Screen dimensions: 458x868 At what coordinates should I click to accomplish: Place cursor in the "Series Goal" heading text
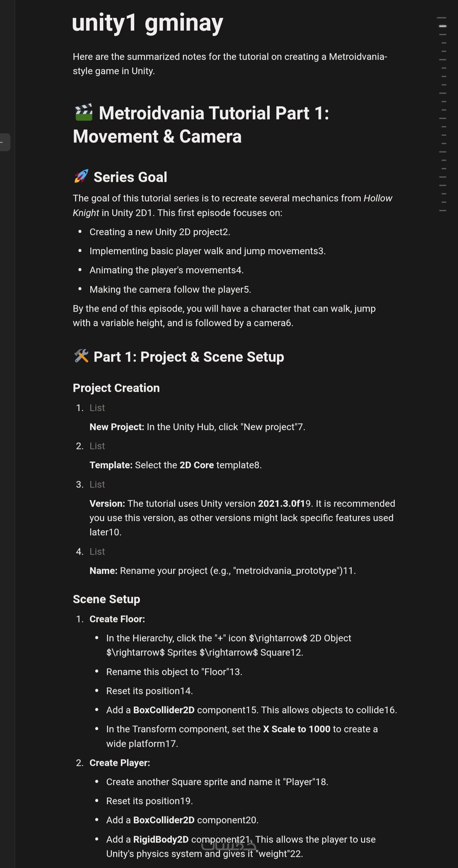[x=130, y=177]
